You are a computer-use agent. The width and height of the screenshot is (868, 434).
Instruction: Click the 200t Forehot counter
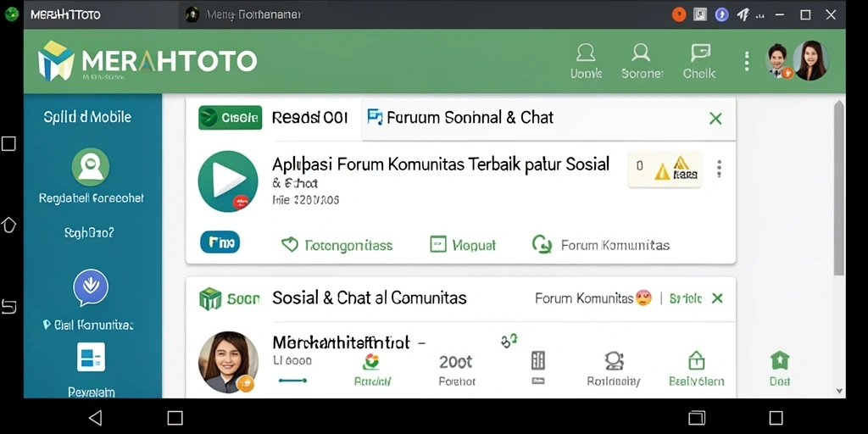point(457,370)
